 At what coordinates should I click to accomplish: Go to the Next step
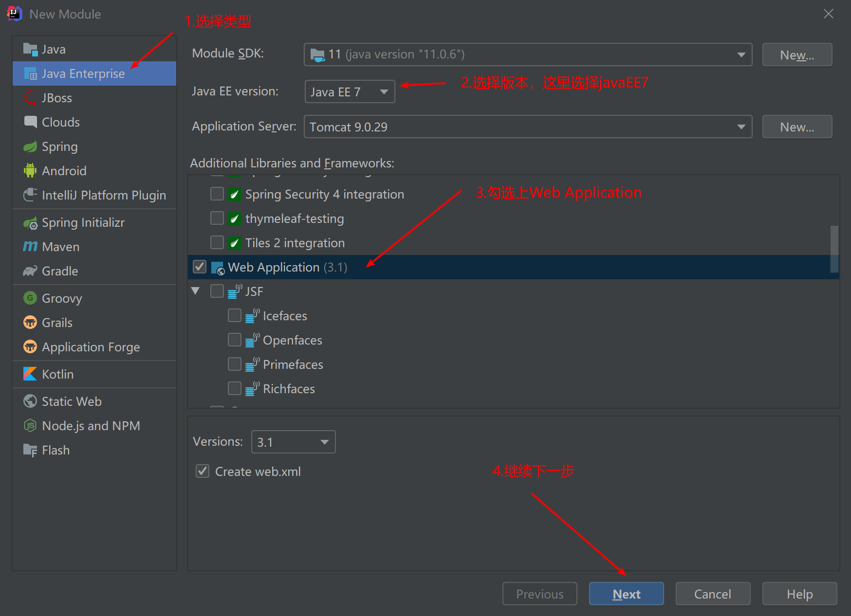coord(627,594)
